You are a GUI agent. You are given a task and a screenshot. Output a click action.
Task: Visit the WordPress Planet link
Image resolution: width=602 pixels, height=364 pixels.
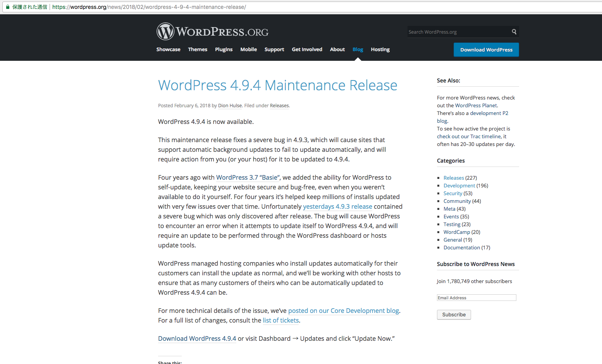point(476,105)
